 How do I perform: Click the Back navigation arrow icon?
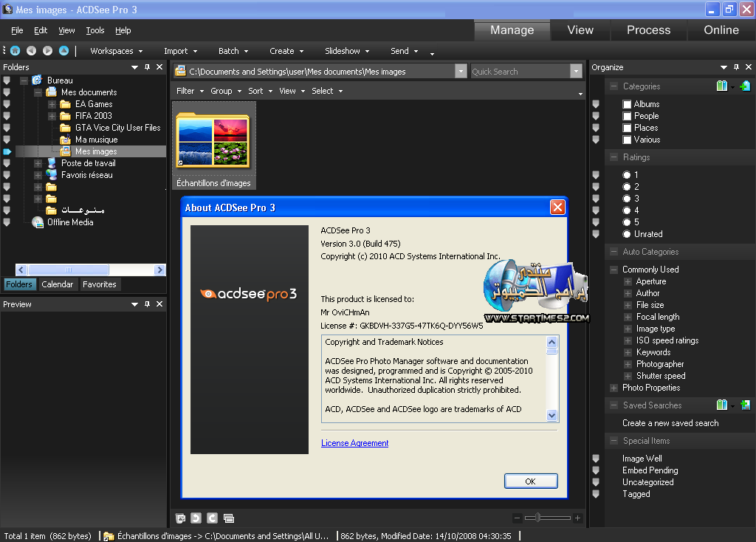(31, 51)
